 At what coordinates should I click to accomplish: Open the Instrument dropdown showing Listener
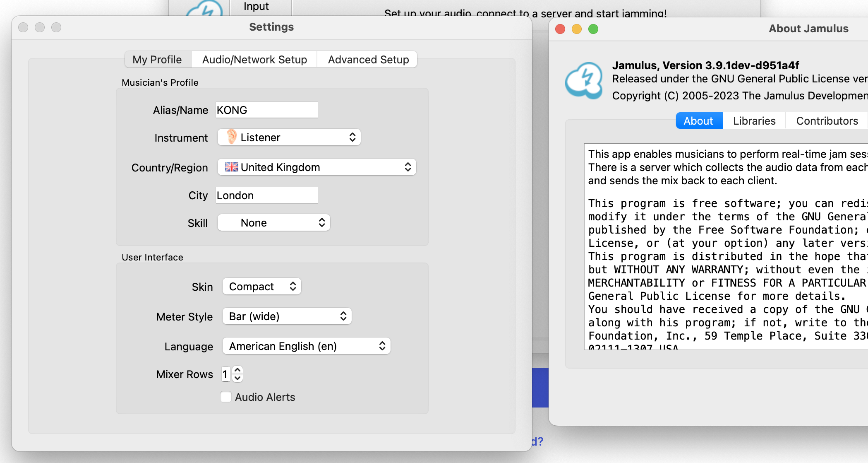[289, 137]
